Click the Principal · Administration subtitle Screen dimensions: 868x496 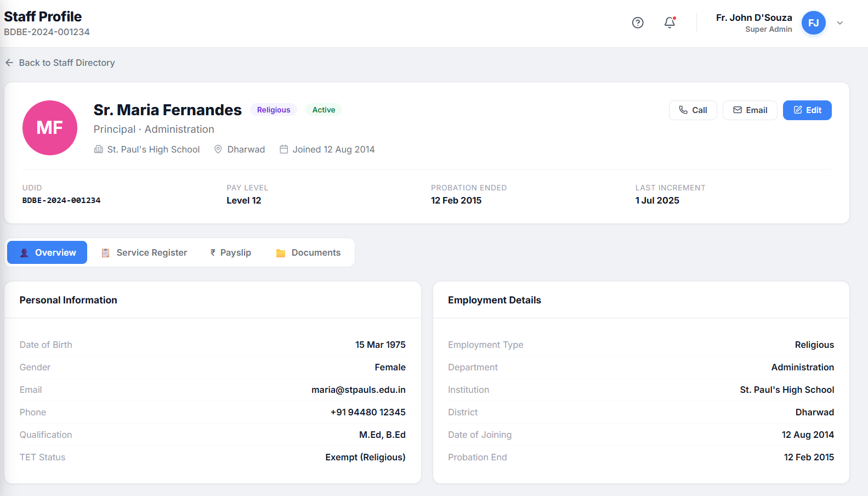coord(154,129)
